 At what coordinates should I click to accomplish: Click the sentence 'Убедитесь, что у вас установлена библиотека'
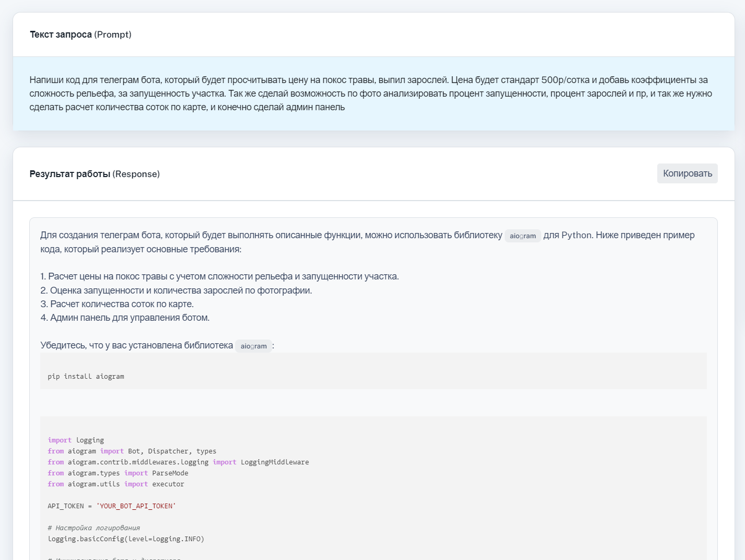136,345
